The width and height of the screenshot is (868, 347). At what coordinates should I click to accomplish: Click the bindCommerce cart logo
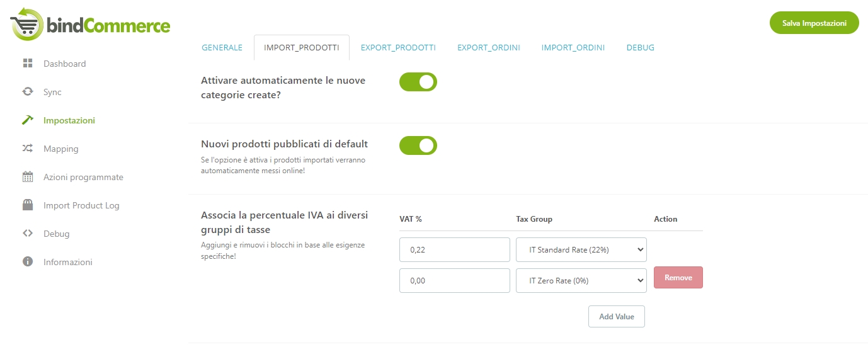pyautogui.click(x=27, y=25)
